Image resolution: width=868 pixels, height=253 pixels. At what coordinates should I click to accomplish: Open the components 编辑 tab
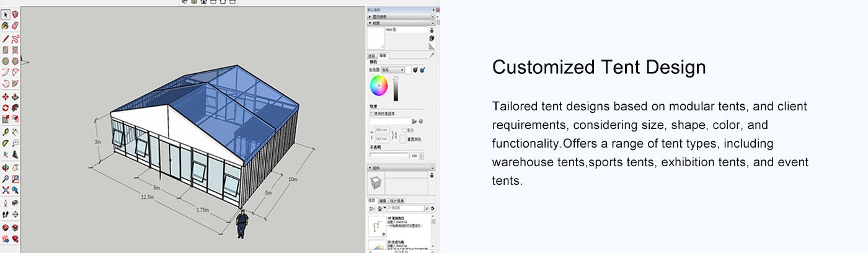pyautogui.click(x=382, y=200)
